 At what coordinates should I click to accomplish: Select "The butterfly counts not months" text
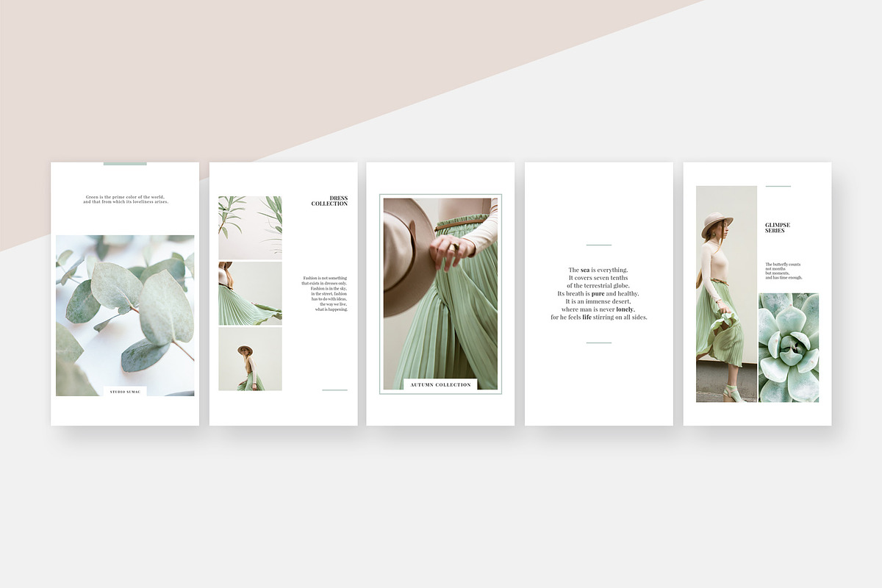[784, 271]
